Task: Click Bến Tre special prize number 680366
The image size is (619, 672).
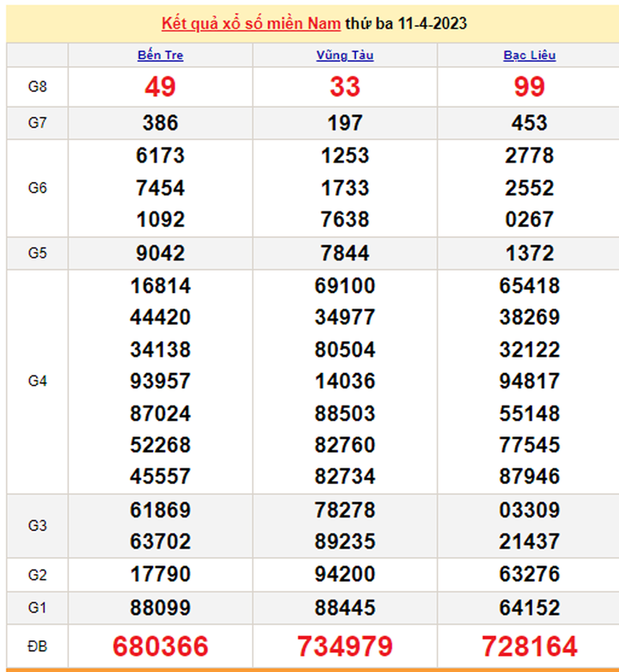Action: point(160,646)
